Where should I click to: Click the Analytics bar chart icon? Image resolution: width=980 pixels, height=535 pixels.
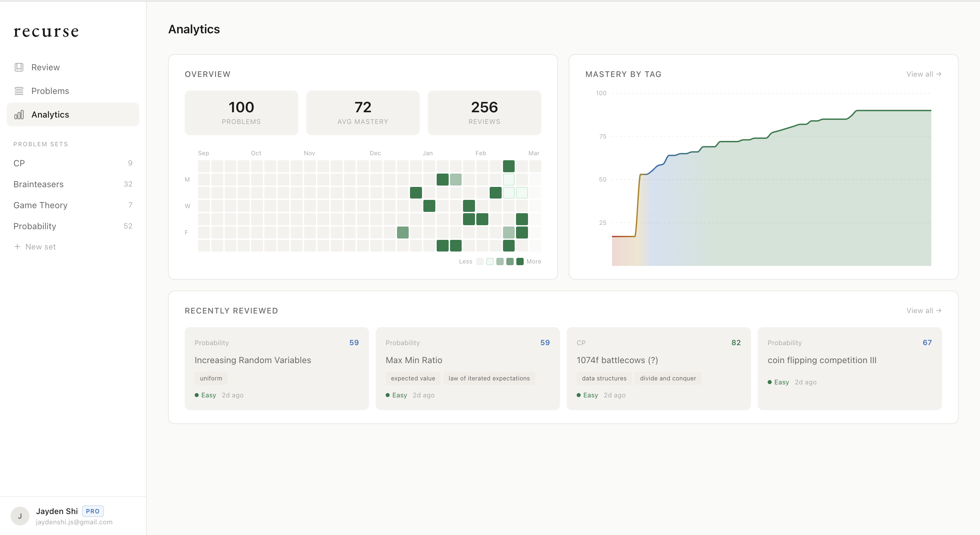click(19, 115)
